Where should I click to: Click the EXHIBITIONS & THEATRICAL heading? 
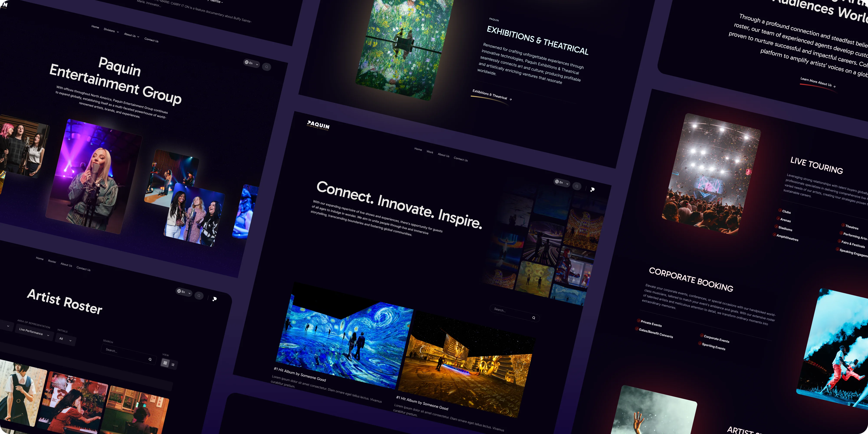pos(538,40)
